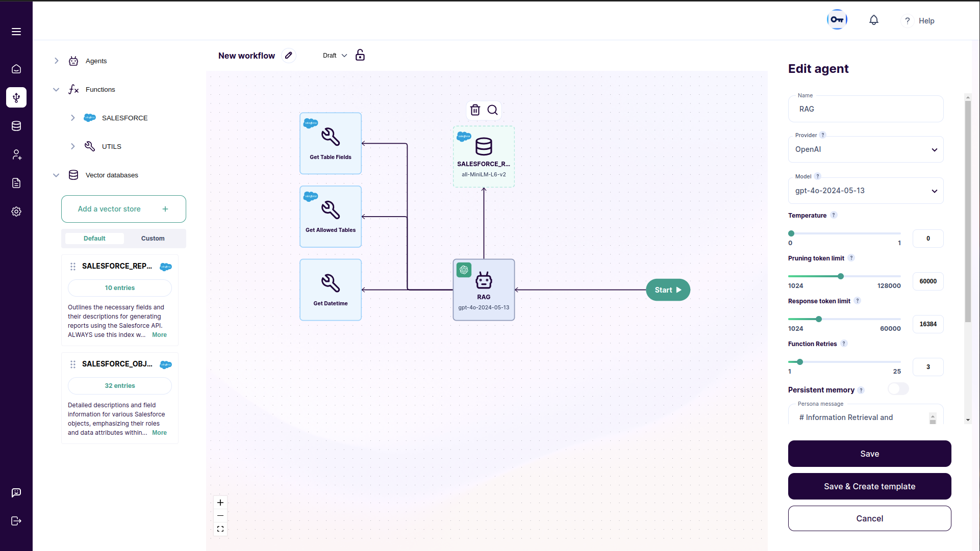Toggle Persistent memory switch

pos(898,389)
